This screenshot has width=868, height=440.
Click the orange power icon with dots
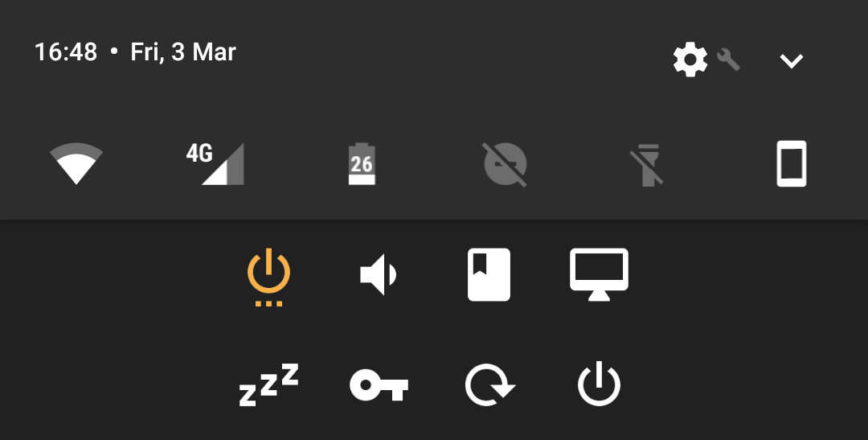point(268,277)
